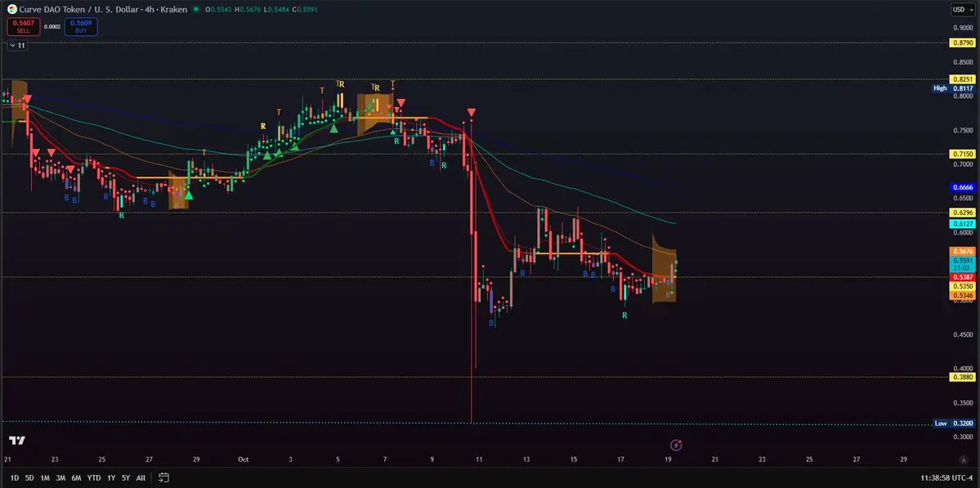
Task: Click the 0.5607 SELL button
Action: 23,27
